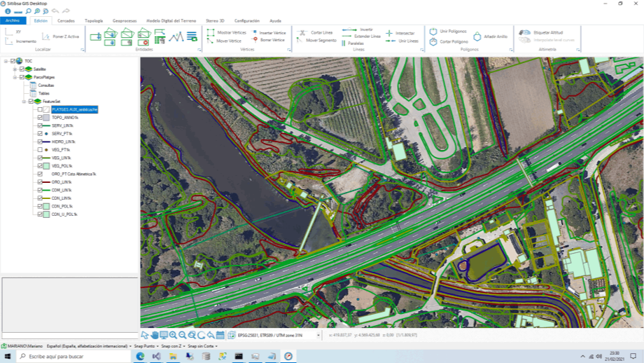Click the VEG_POL1k layer color swatch

46,165
